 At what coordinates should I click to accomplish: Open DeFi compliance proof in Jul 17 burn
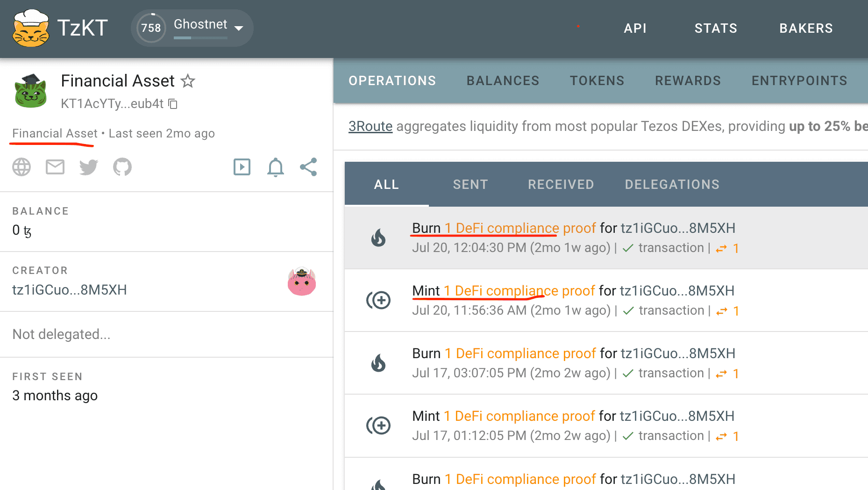(x=526, y=353)
